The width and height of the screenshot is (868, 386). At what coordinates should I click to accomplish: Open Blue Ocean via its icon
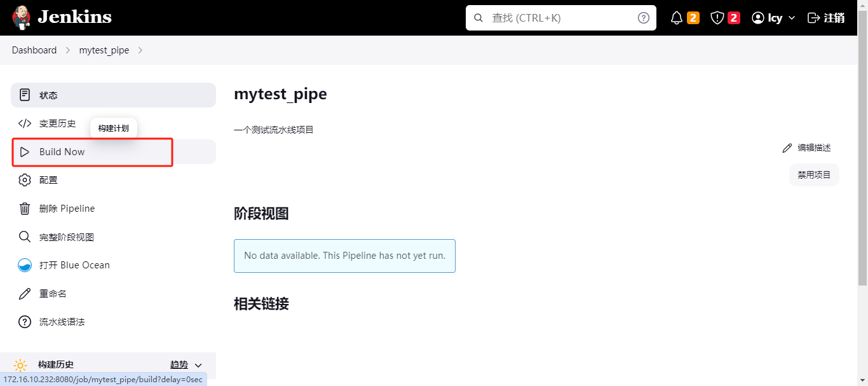[25, 265]
